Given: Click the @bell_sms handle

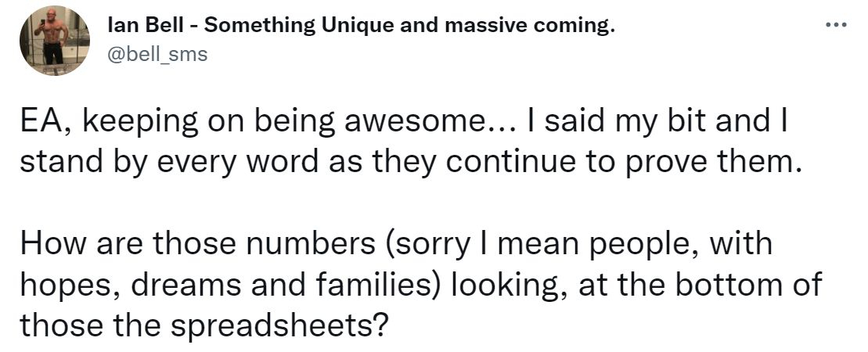Looking at the screenshot, I should (157, 56).
